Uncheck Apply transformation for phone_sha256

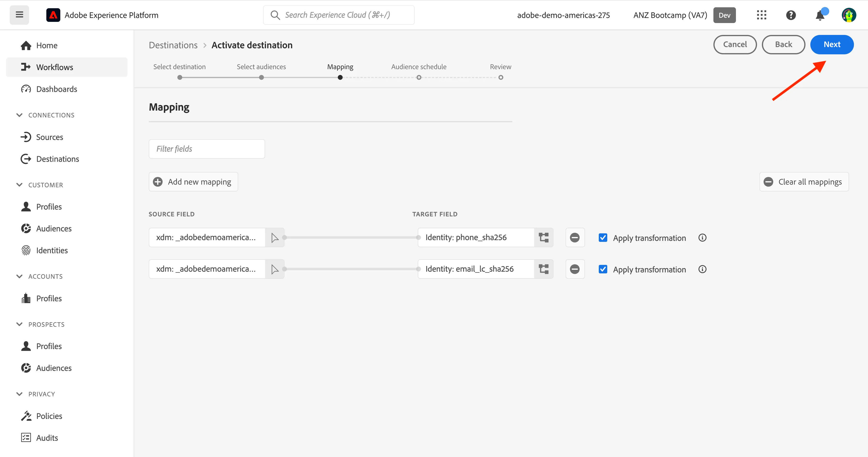[603, 238]
